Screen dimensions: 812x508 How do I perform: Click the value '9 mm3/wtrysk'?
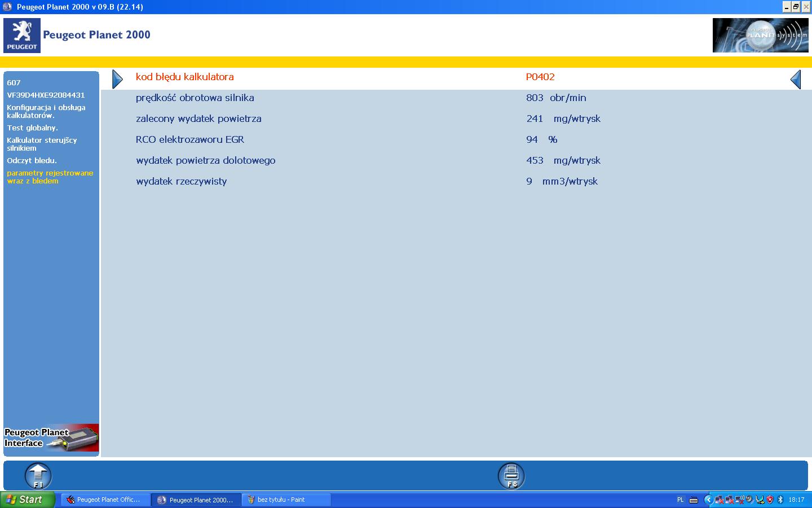pos(562,181)
